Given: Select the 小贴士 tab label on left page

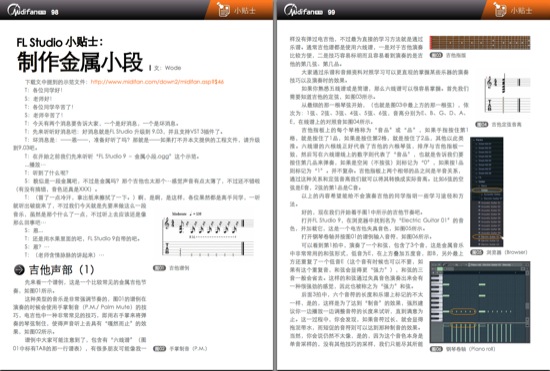Looking at the screenshot, I should [x=244, y=11].
